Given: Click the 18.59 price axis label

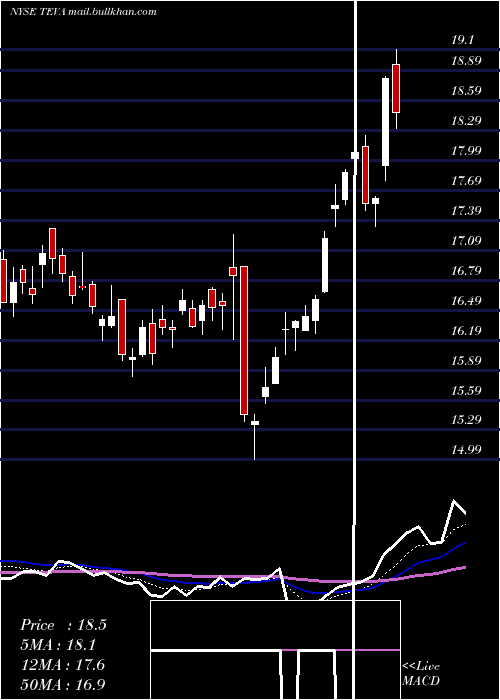Looking at the screenshot, I should (x=466, y=91).
